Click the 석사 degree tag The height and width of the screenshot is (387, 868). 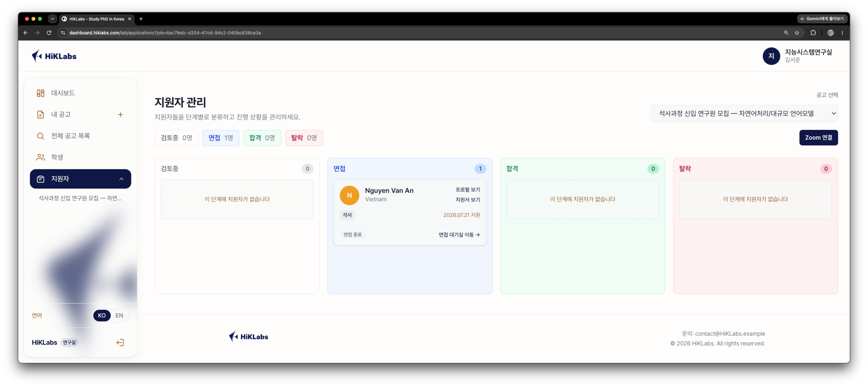coord(347,215)
